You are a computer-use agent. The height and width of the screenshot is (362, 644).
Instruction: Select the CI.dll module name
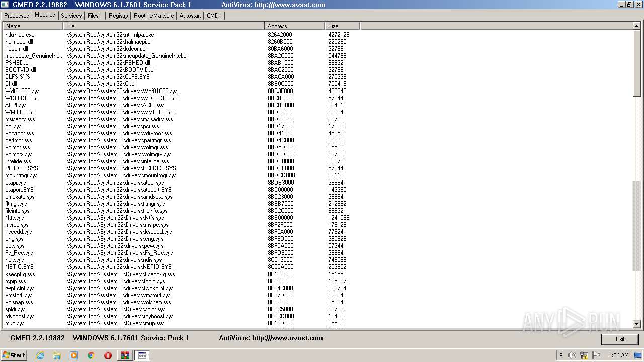(11, 84)
